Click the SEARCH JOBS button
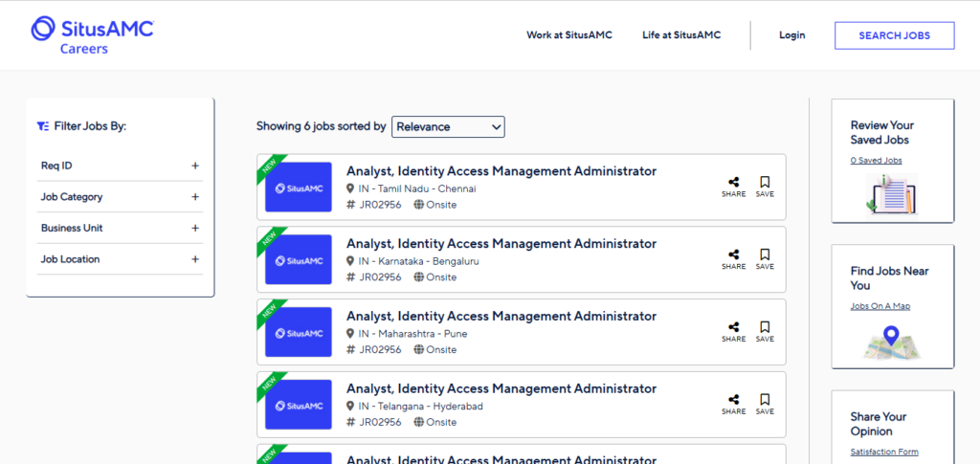 [895, 35]
